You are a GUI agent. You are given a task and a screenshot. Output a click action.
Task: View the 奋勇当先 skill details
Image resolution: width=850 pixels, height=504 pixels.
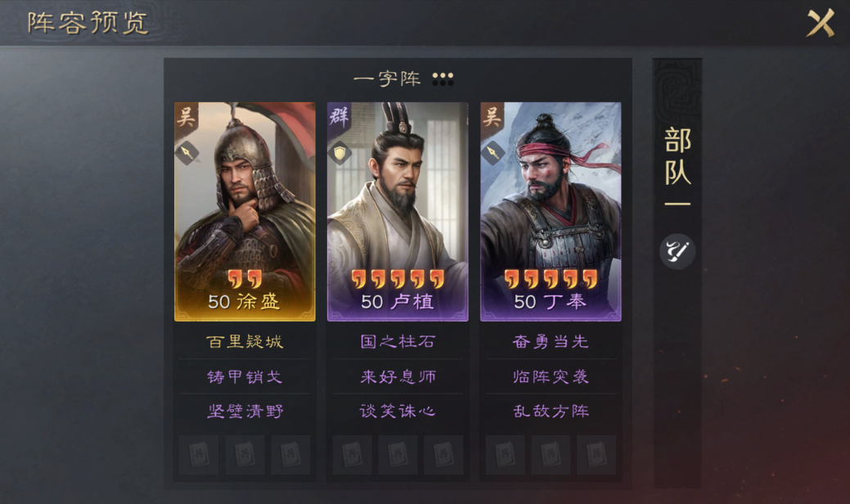pyautogui.click(x=551, y=341)
